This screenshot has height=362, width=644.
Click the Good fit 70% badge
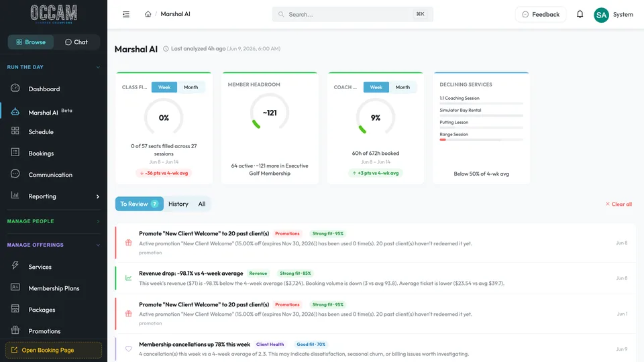click(x=311, y=345)
